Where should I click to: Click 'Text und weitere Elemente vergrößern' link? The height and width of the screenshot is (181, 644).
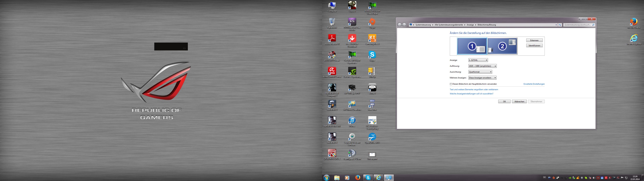click(474, 90)
